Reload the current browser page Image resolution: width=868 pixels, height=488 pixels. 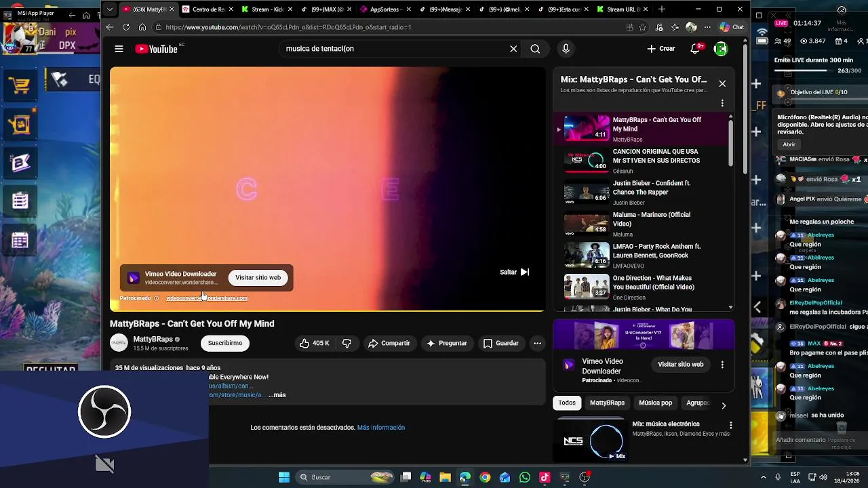point(126,27)
